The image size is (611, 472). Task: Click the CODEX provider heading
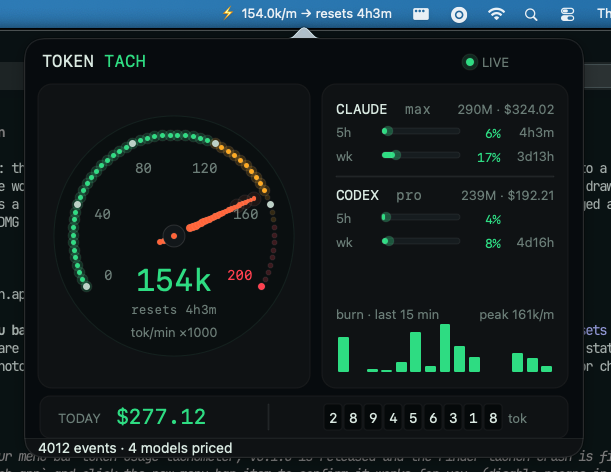click(357, 195)
